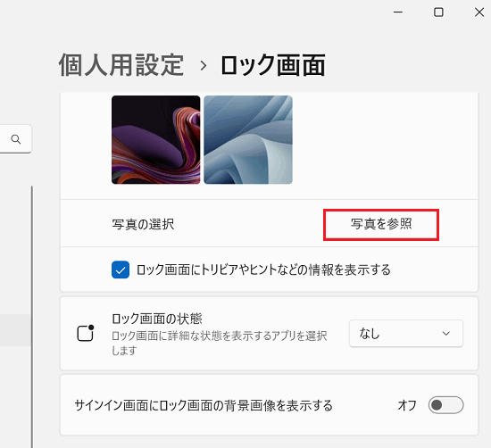Toggle the sign-in screen background image switch
Viewport: 491px width, 448px height.
coord(445,405)
